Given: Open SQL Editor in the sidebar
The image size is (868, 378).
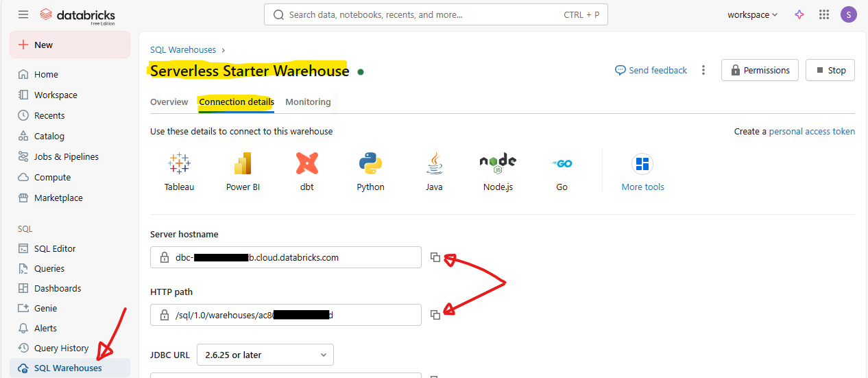Looking at the screenshot, I should [x=55, y=248].
